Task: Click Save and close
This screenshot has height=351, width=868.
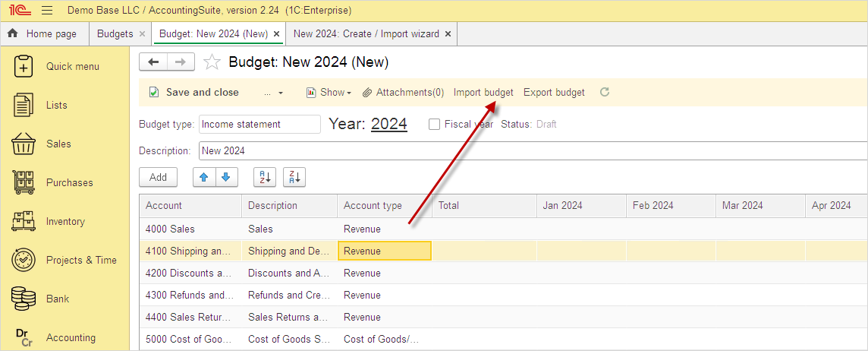Action: click(x=194, y=93)
